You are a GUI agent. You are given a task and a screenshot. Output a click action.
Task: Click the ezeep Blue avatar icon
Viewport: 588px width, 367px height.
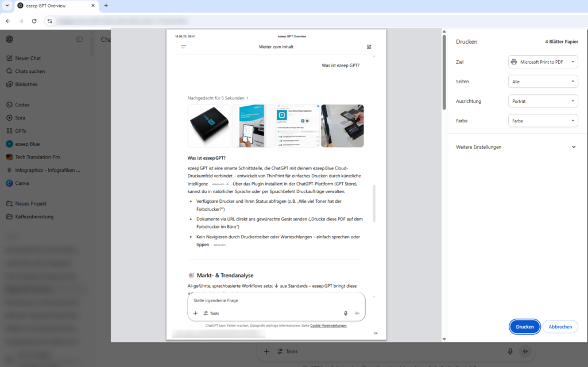tap(9, 144)
